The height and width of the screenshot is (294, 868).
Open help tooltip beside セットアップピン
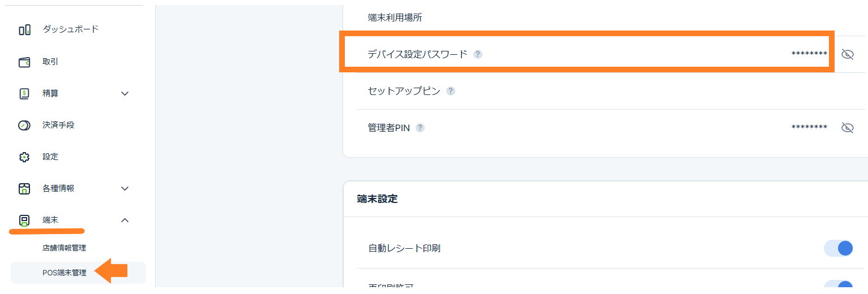point(450,91)
